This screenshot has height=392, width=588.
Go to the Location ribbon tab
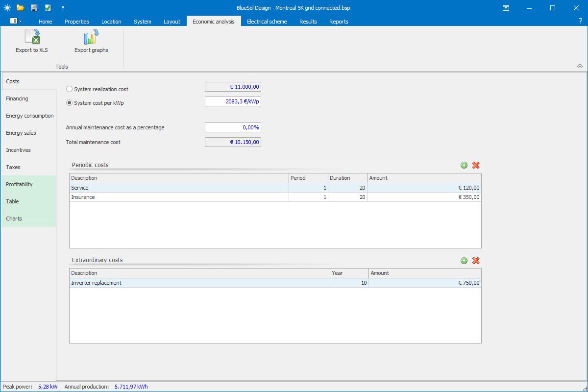click(x=111, y=22)
